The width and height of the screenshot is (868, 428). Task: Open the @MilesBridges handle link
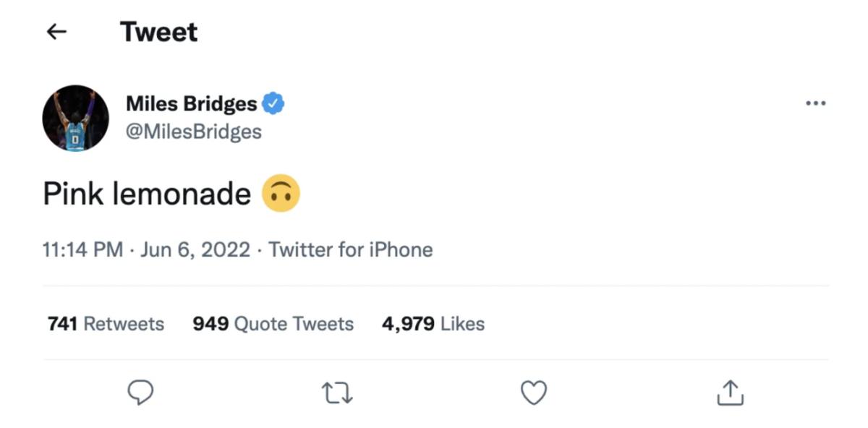click(x=193, y=132)
